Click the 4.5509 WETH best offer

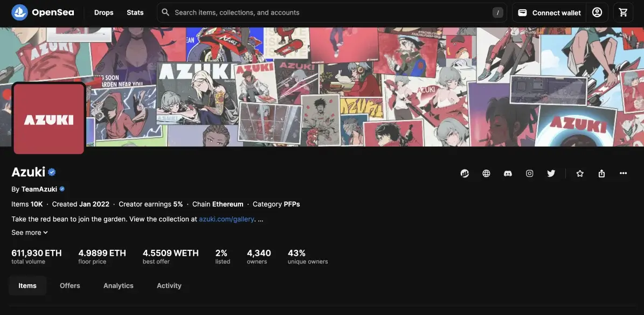click(170, 256)
